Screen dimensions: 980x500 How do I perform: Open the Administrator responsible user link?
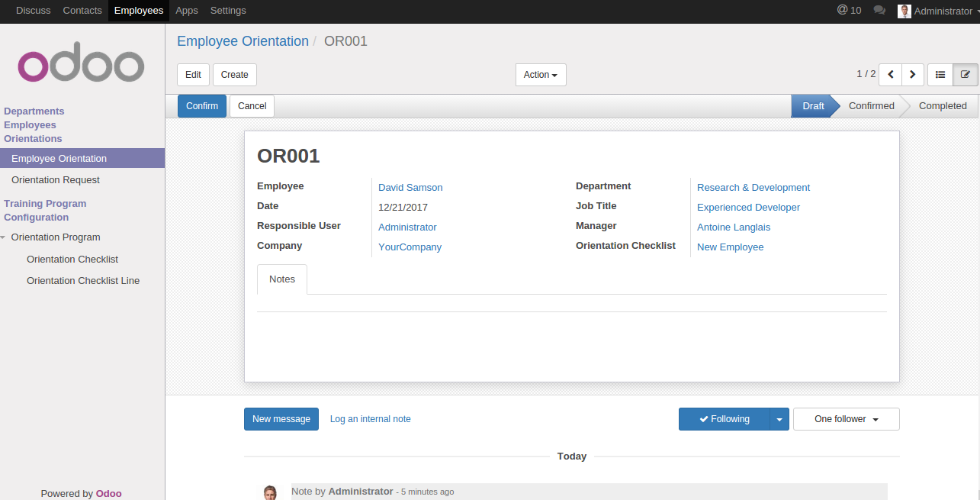coord(407,227)
